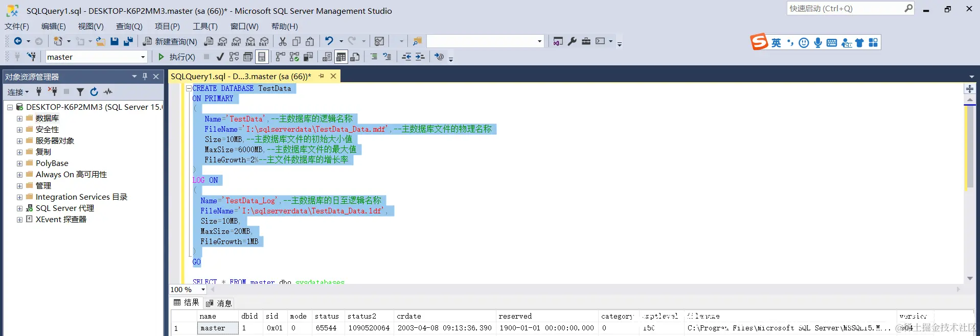This screenshot has width=980, height=336.
Task: Click the editor horizontal scrollbar track
Action: point(585,290)
